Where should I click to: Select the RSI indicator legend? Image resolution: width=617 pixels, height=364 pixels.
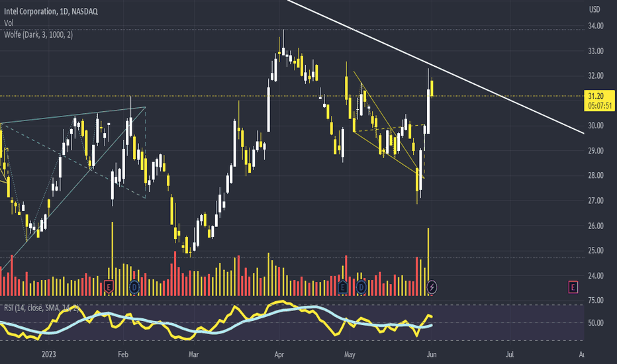pyautogui.click(x=41, y=308)
